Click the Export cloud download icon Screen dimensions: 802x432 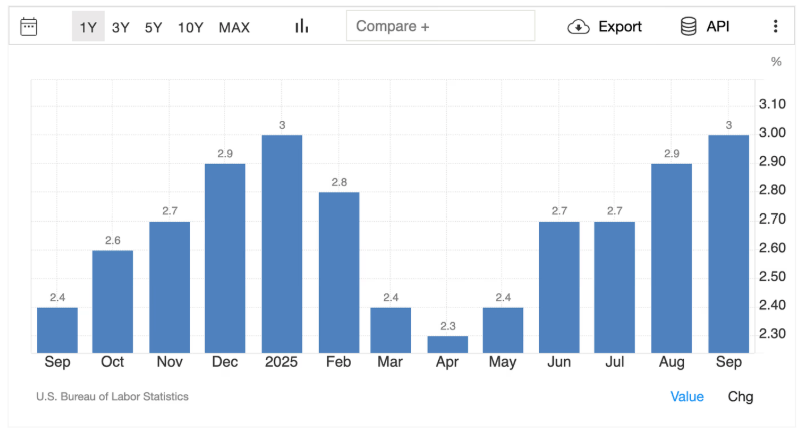pyautogui.click(x=579, y=27)
